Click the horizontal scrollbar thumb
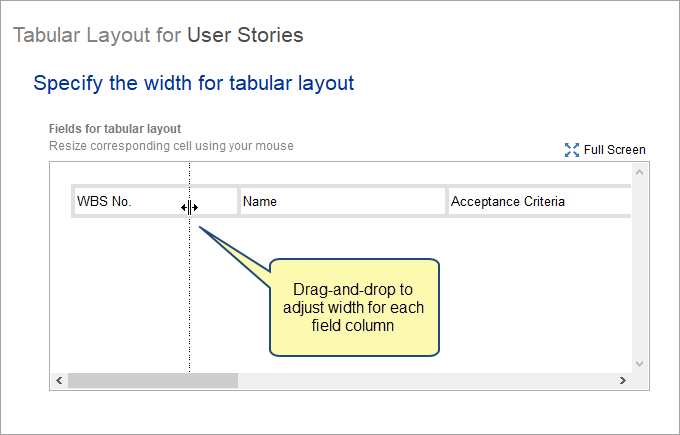The width and height of the screenshot is (680, 435). [x=153, y=380]
